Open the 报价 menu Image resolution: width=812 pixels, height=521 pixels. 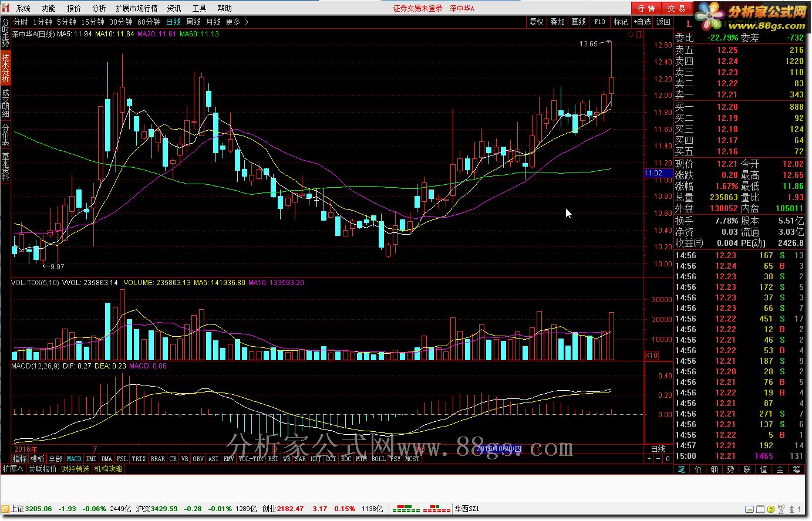[x=73, y=8]
